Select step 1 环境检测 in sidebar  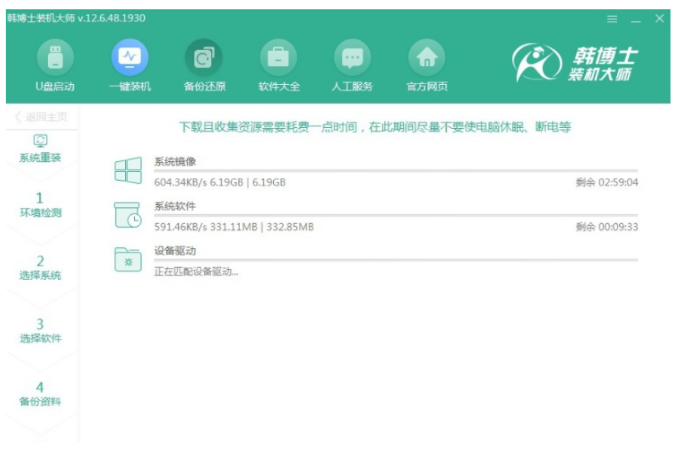coord(41,204)
